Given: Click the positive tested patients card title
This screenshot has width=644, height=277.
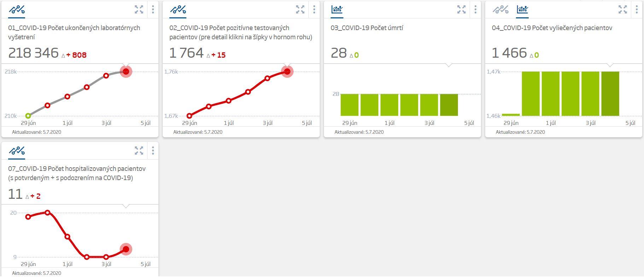Looking at the screenshot, I should 240,32.
